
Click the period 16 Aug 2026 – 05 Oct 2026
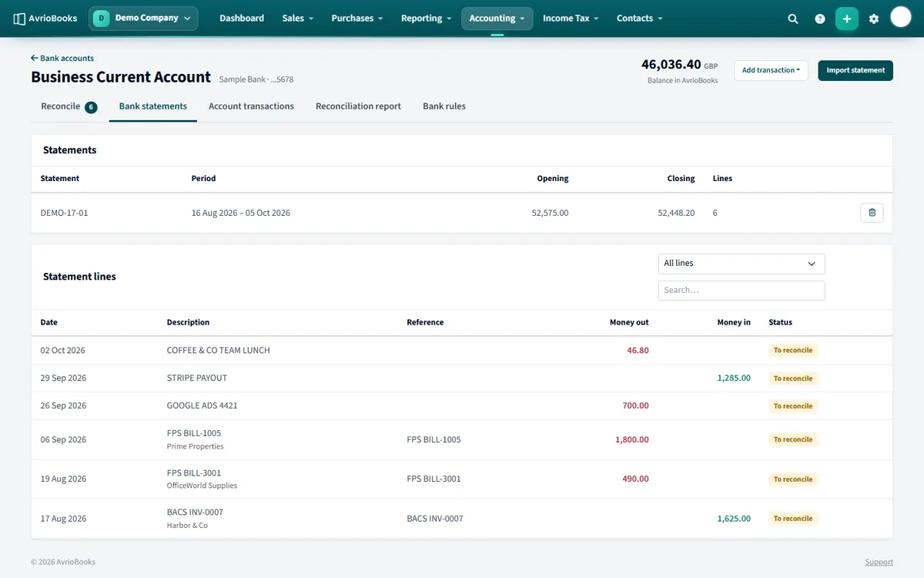[241, 213]
